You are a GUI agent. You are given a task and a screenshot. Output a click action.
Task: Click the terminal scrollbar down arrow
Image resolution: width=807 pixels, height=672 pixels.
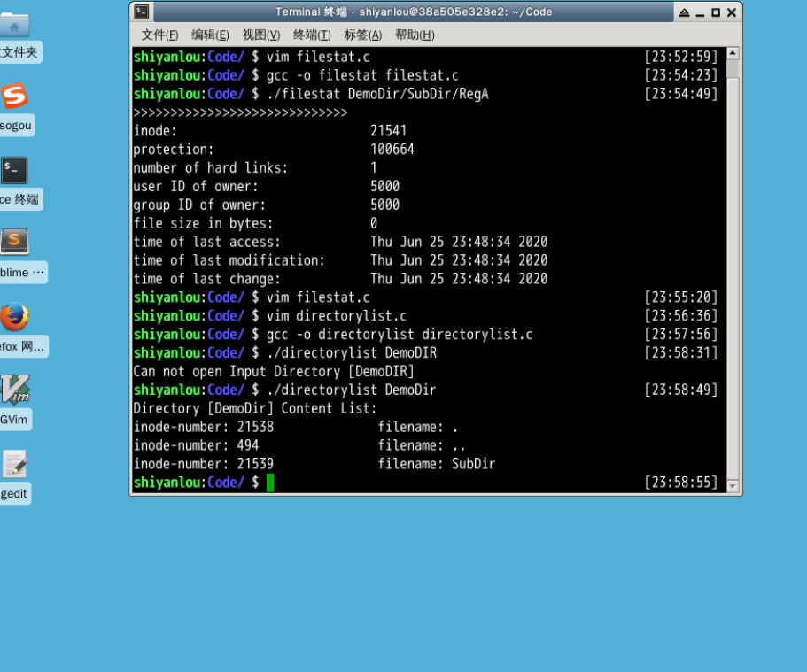pyautogui.click(x=733, y=486)
